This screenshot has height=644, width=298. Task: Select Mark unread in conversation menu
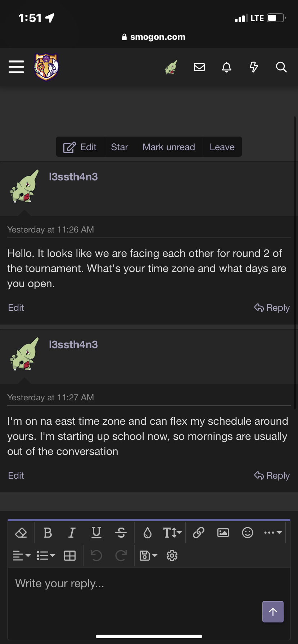pos(169,147)
